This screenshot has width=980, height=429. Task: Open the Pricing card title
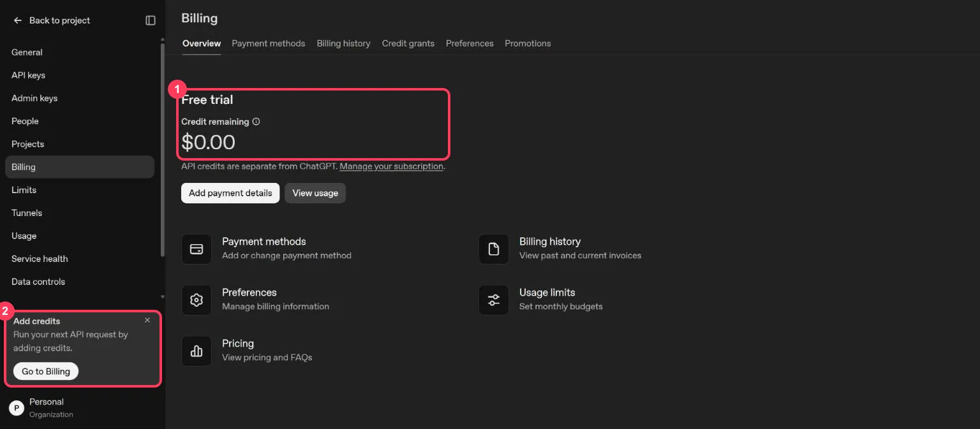point(238,344)
